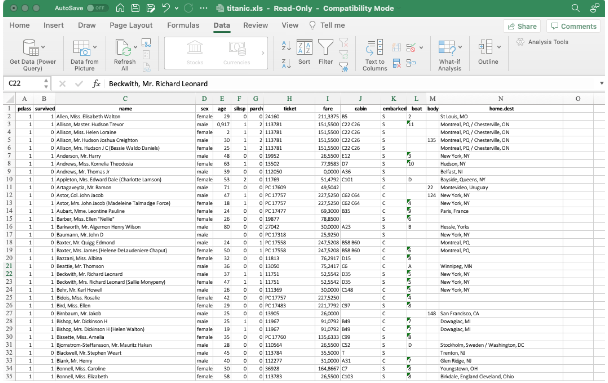The image size is (608, 383).
Task: Launch Text to Columns
Action: (375, 55)
